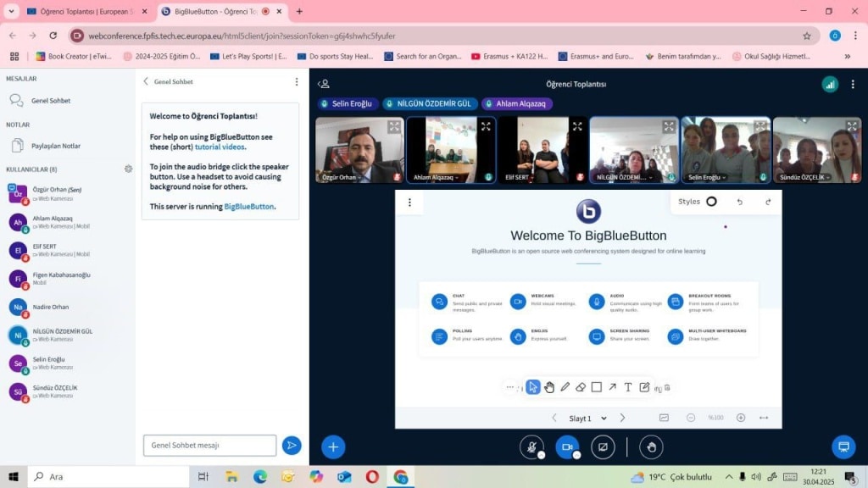Open the tutorial videos link
The height and width of the screenshot is (488, 868).
coord(220,147)
